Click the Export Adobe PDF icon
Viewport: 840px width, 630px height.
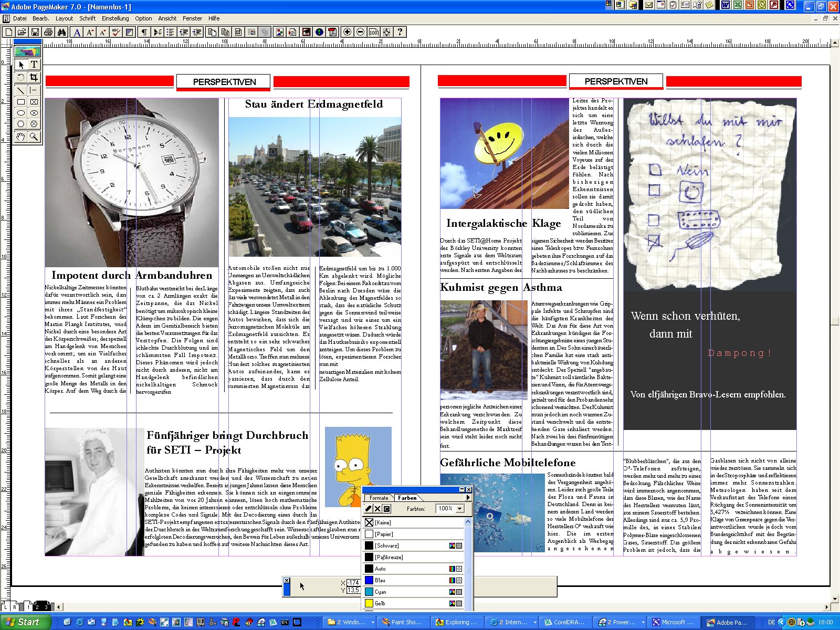coord(332,32)
